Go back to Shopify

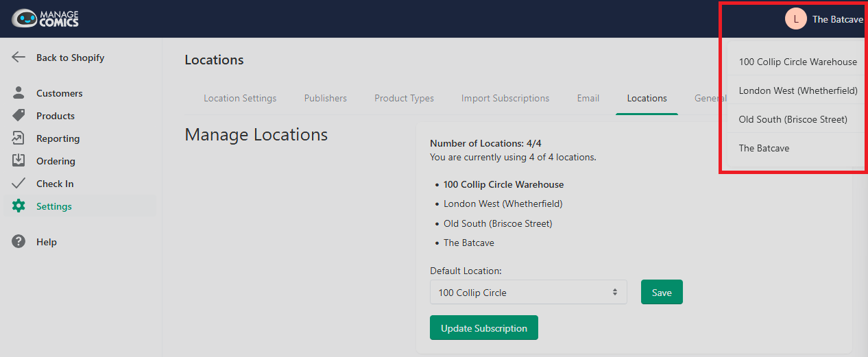click(71, 58)
